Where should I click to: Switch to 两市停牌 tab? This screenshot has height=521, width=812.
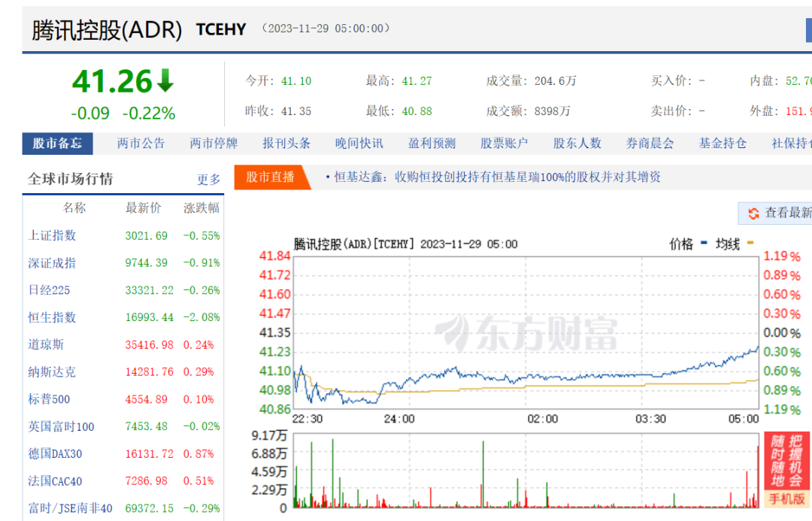[x=214, y=144]
